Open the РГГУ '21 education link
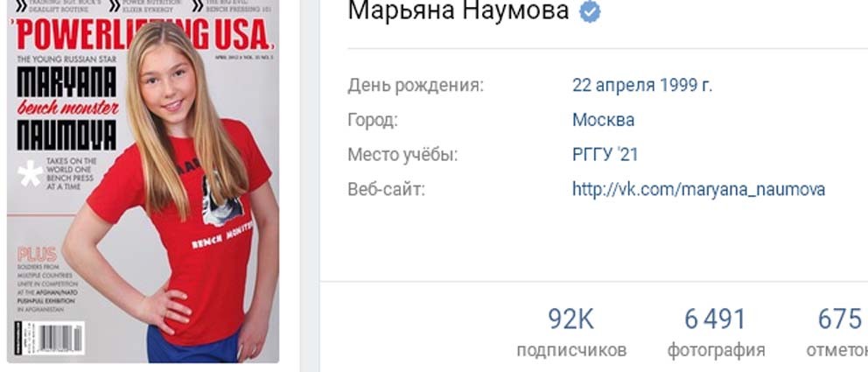 pos(605,154)
